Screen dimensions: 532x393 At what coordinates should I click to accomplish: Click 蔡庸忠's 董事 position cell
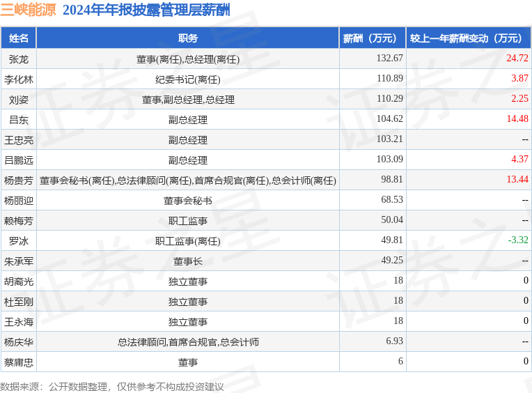187,362
